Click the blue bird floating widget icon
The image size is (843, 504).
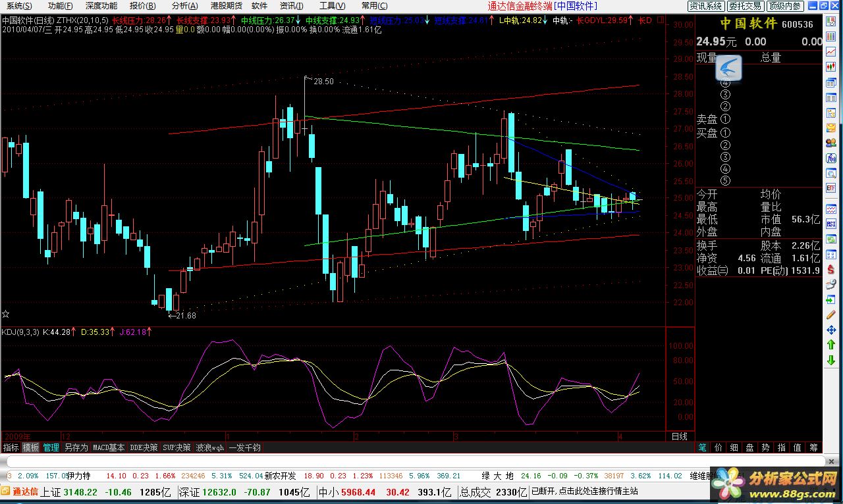pos(729,67)
